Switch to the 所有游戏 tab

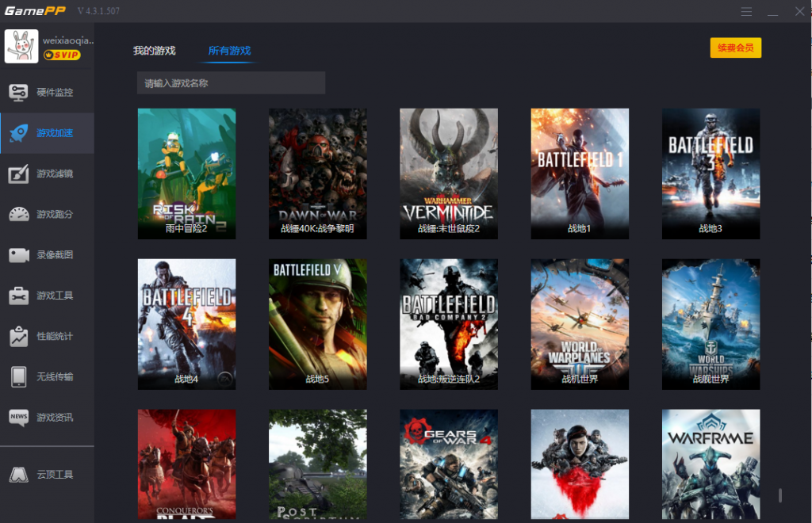pyautogui.click(x=229, y=51)
